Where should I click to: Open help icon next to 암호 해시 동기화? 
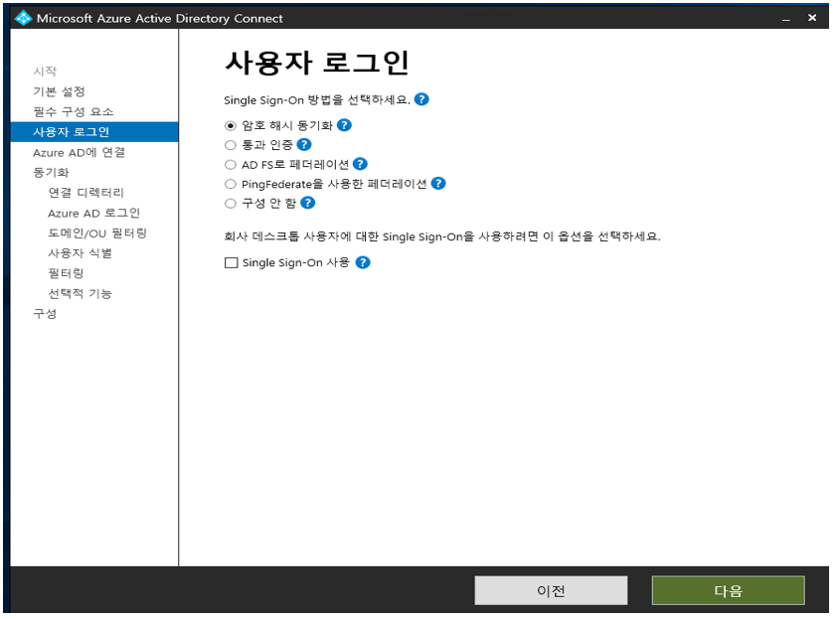click(345, 125)
